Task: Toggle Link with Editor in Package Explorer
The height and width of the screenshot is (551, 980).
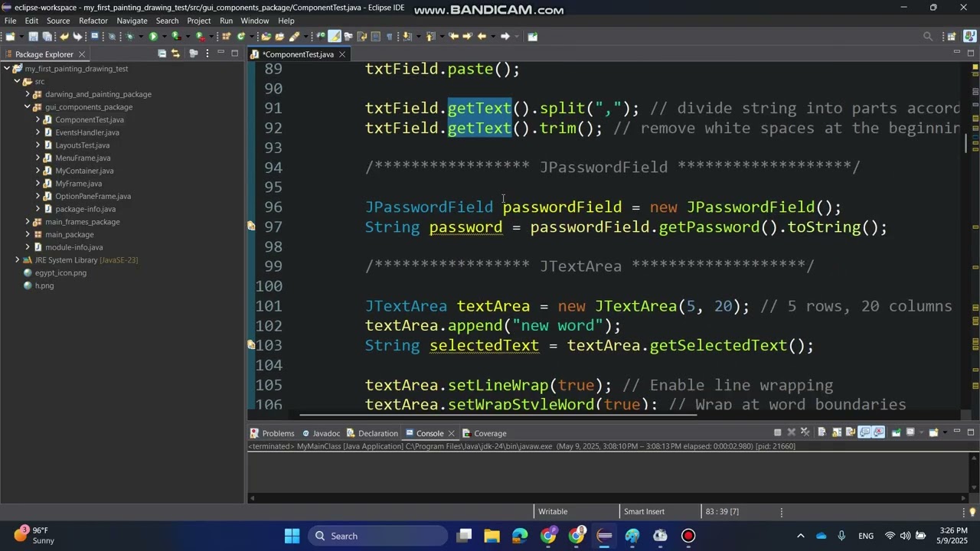Action: click(175, 54)
